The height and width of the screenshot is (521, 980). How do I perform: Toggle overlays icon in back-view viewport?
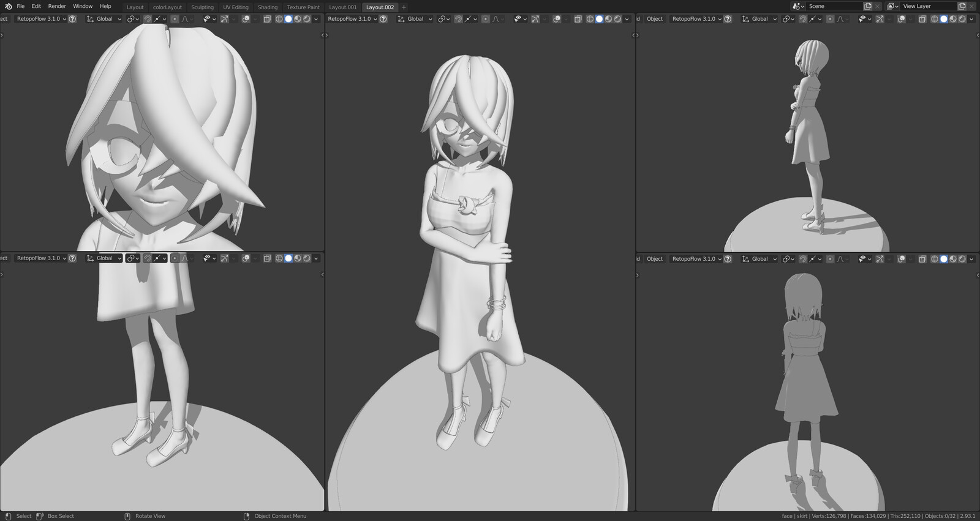pos(901,259)
